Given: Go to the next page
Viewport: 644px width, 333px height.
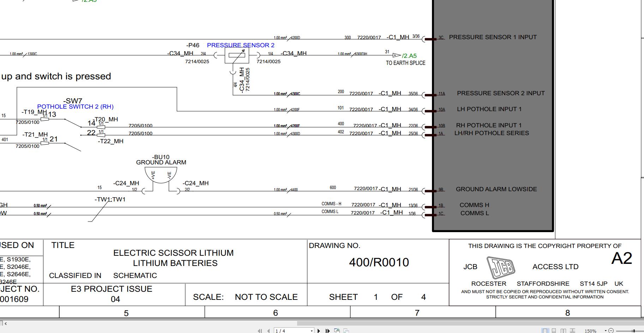Looking at the screenshot, I should 319,331.
